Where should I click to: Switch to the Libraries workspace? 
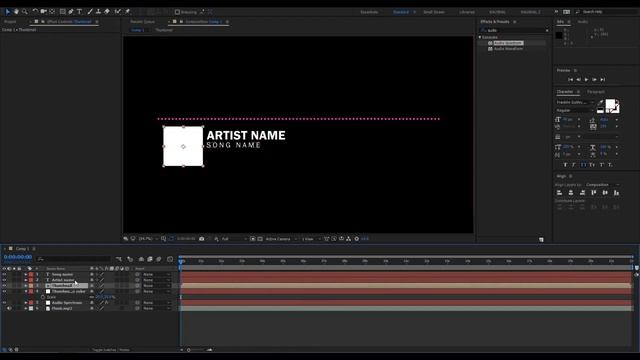coord(467,12)
